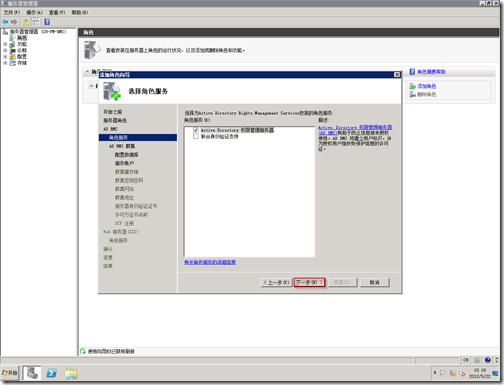
Task: Click the green refresh icon in status bar
Action: [x=83, y=351]
